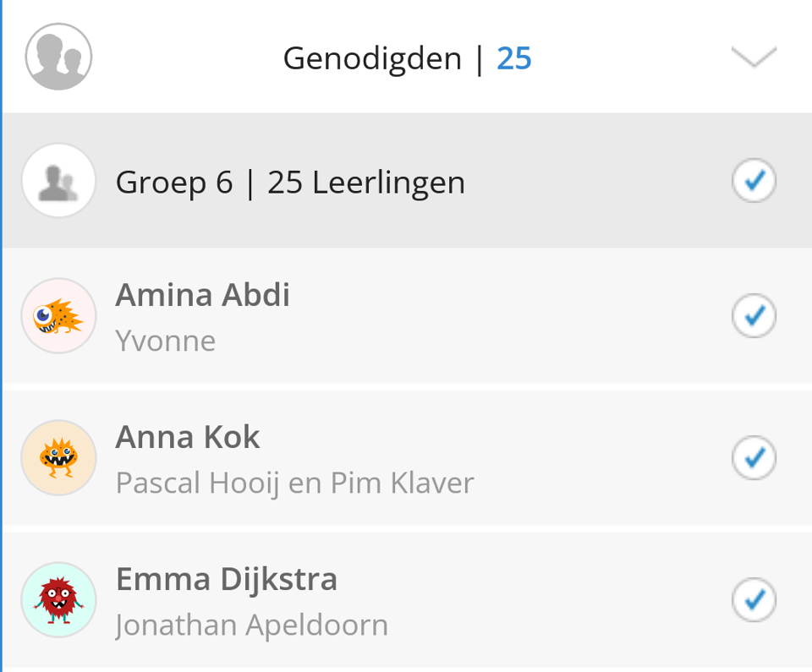Click the Groep 6 group members icon
The width and height of the screenshot is (812, 672).
[58, 180]
